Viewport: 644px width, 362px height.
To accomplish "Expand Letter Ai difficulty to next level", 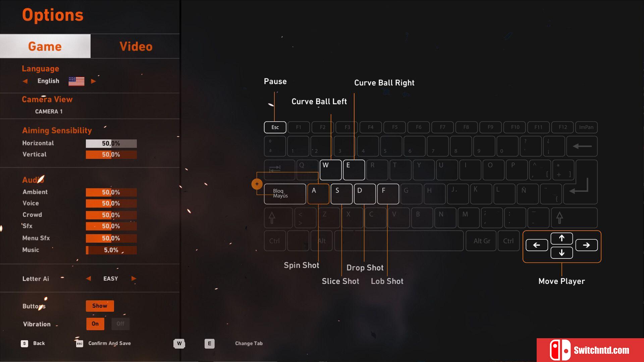I will [x=133, y=278].
